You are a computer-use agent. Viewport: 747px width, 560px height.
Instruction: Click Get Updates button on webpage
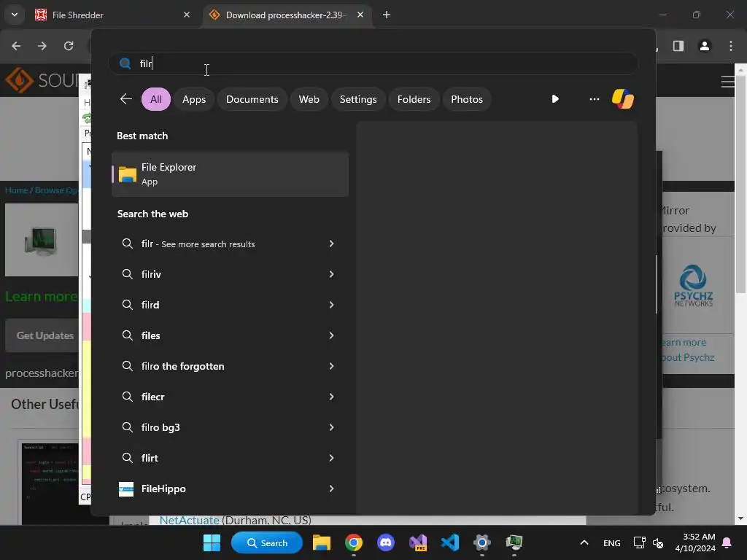(x=43, y=335)
